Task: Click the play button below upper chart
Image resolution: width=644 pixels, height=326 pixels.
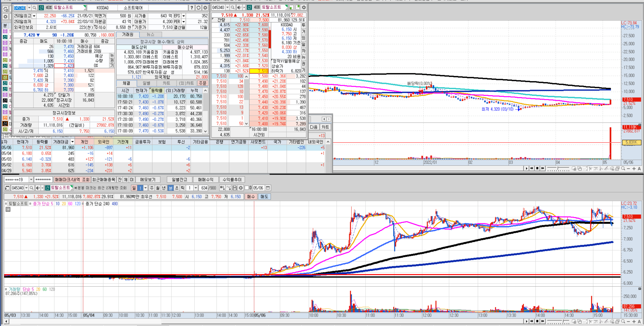Action: pos(526,168)
